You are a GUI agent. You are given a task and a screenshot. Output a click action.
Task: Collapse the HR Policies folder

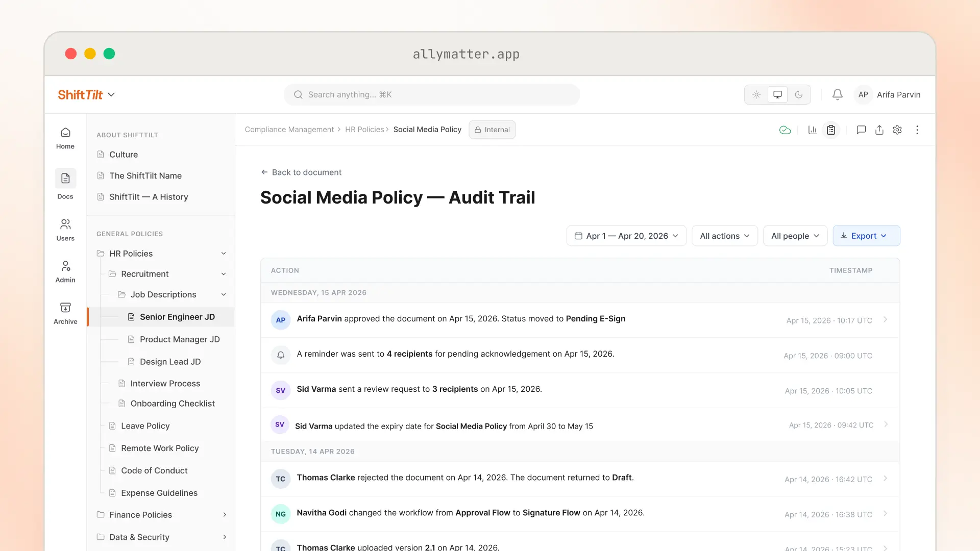[224, 254]
